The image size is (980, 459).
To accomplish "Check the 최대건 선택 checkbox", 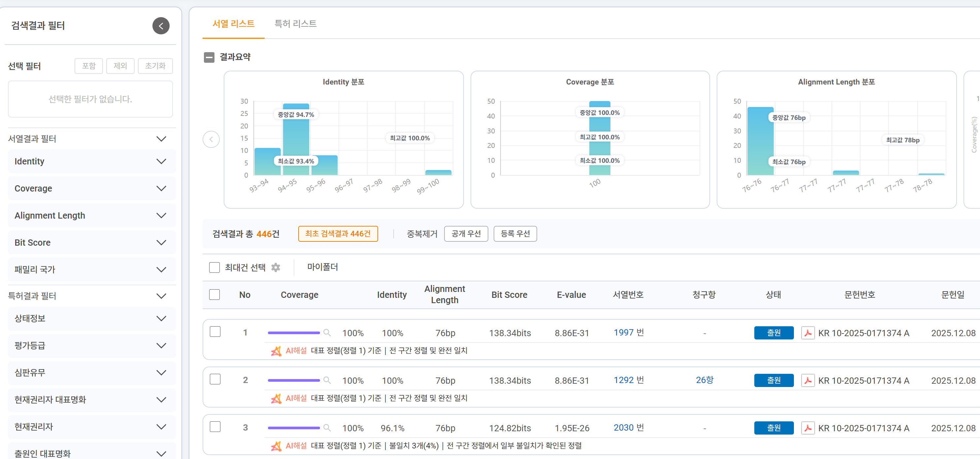I will coord(214,267).
